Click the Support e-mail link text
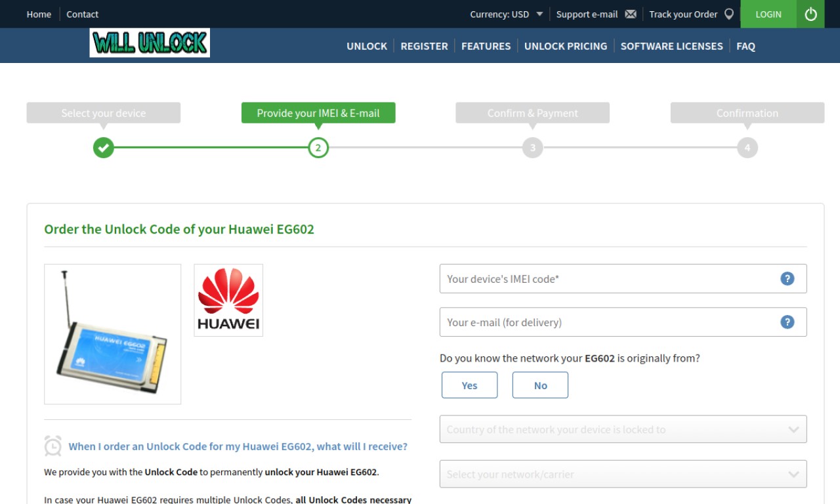The width and height of the screenshot is (840, 504). point(587,14)
